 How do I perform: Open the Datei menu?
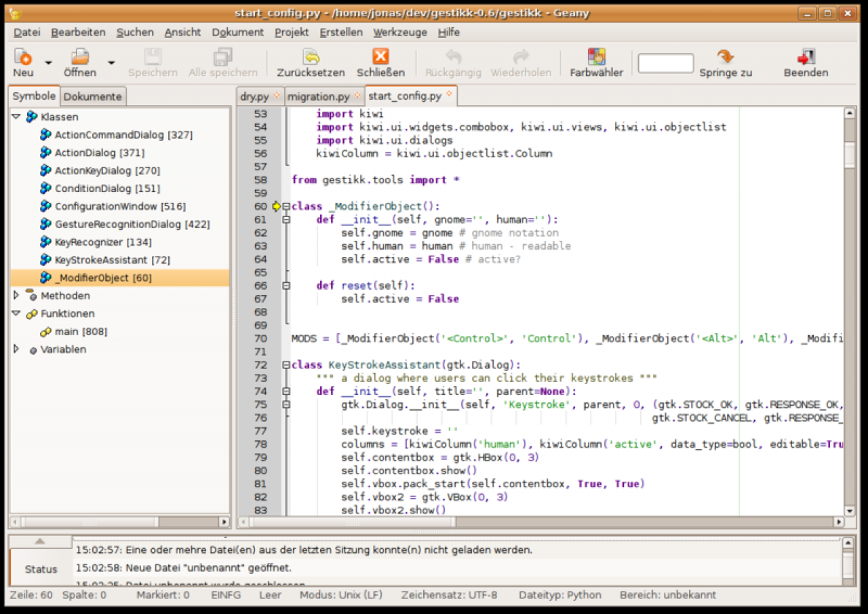pyautogui.click(x=27, y=32)
